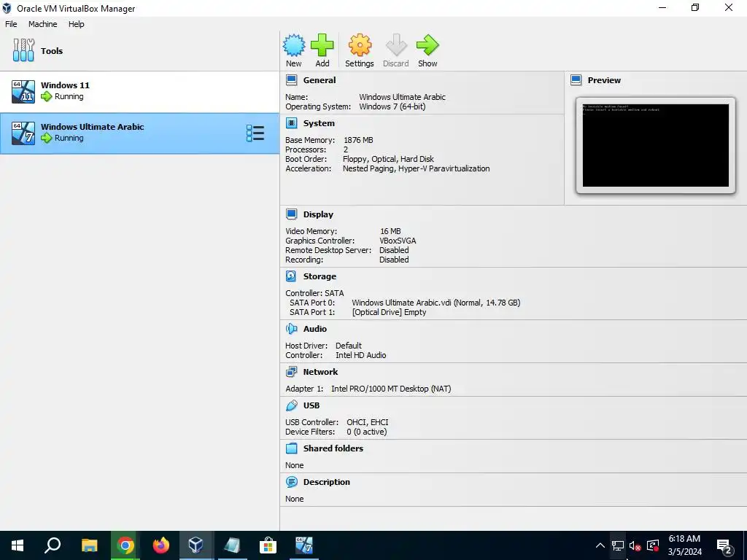747x560 pixels.
Task: Open the Settings gear in toolbar
Action: (x=360, y=45)
